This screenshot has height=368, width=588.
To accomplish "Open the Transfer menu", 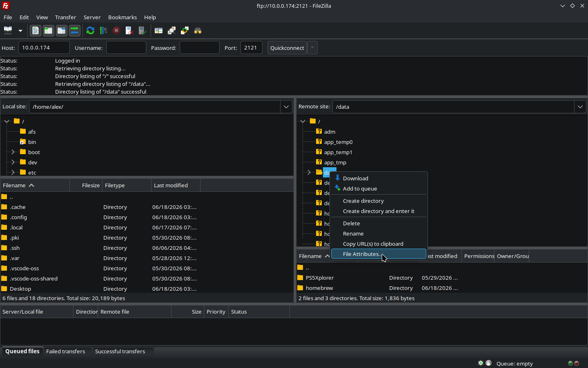I will click(x=65, y=17).
